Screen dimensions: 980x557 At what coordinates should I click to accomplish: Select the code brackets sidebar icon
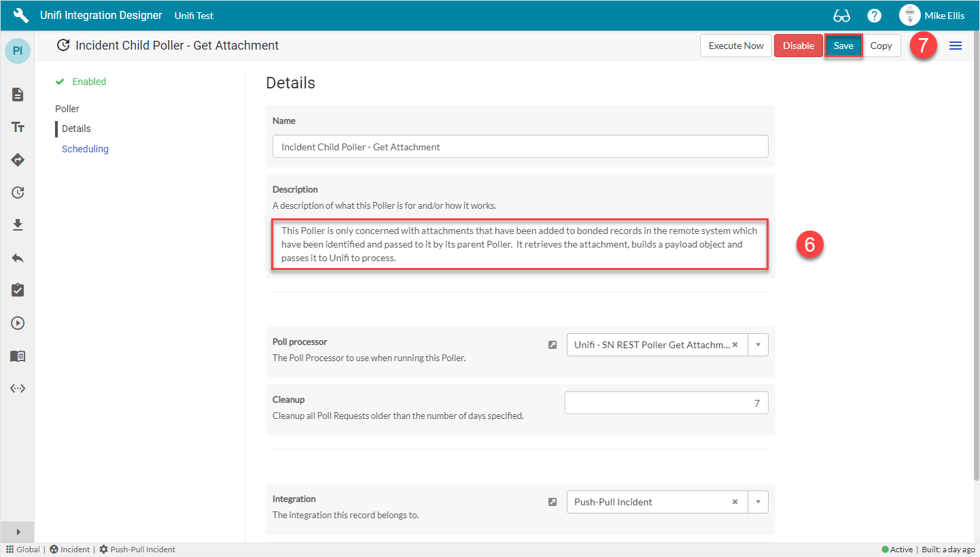(x=17, y=388)
